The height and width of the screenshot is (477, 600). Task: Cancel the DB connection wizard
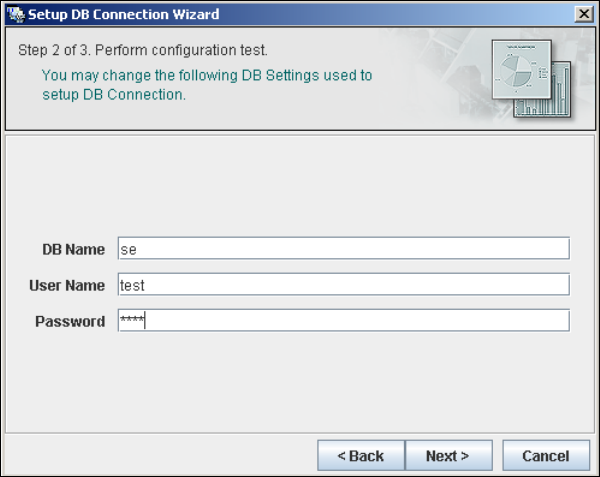(x=546, y=456)
